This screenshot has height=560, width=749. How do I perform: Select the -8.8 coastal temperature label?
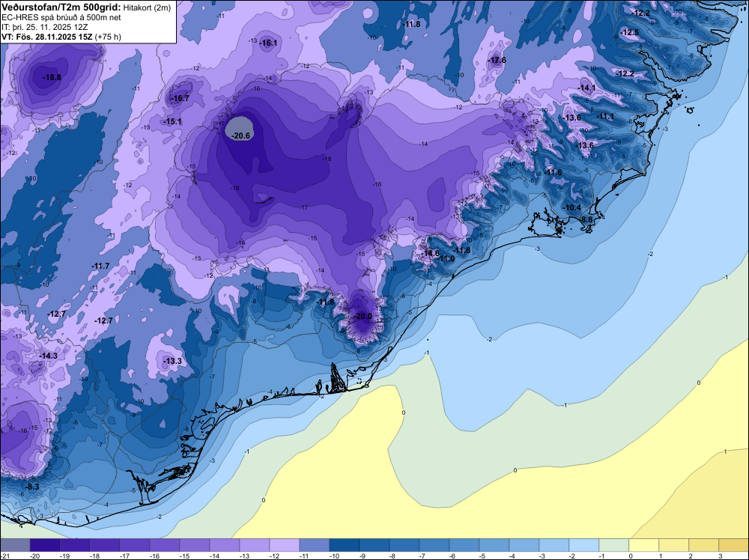586,219
